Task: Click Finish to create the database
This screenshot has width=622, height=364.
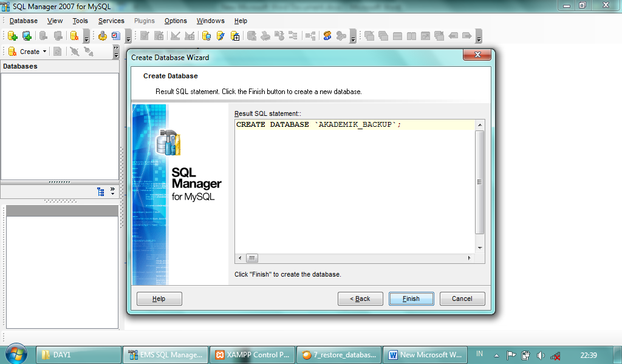Action: pos(411,298)
